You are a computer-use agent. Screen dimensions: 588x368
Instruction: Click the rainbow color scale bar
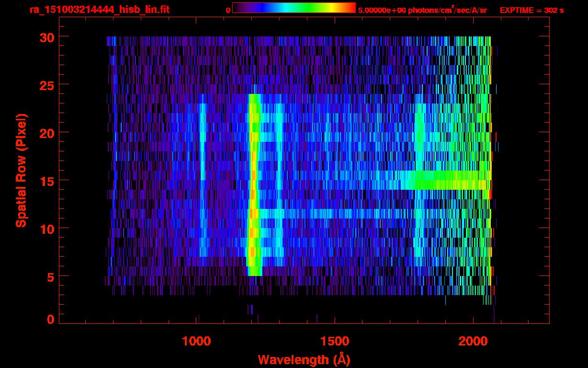pyautogui.click(x=294, y=8)
